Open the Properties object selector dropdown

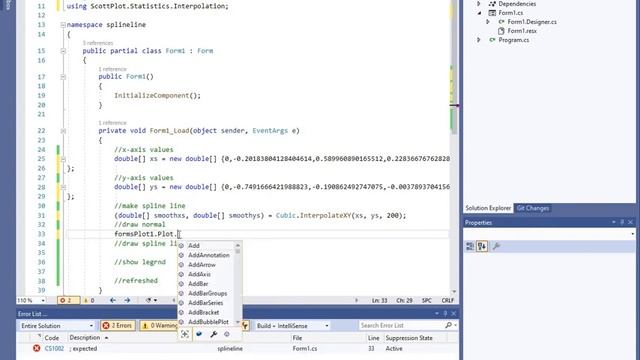pos(633,234)
